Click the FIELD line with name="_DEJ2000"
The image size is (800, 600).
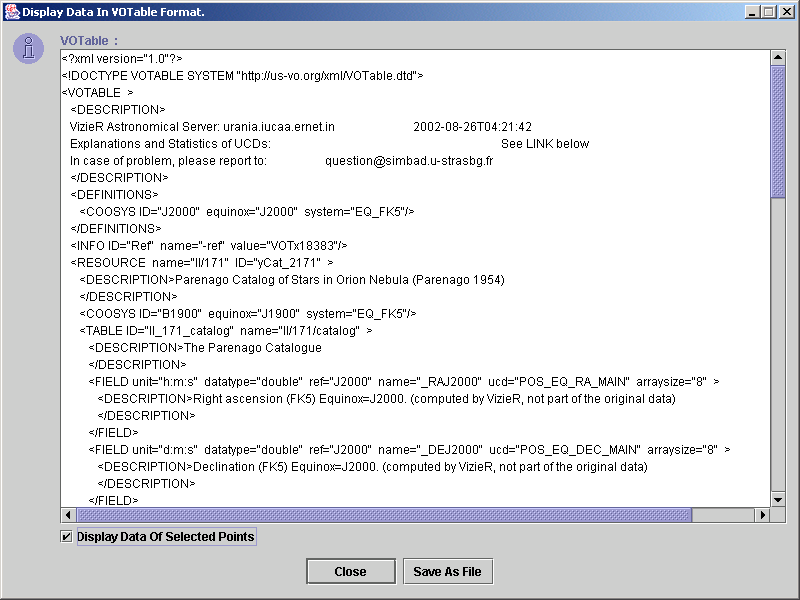click(410, 450)
